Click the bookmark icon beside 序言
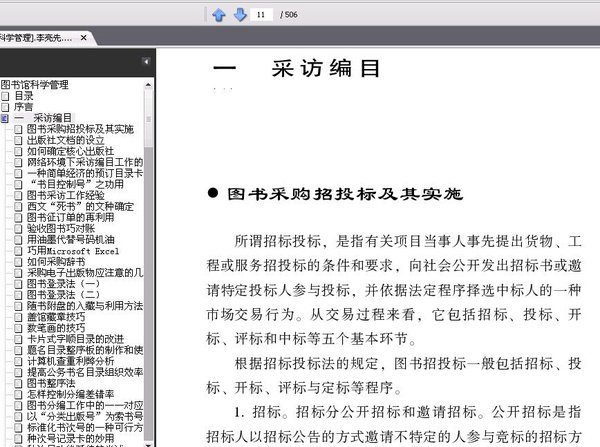Viewport: 600px width, 447px height. [5, 107]
